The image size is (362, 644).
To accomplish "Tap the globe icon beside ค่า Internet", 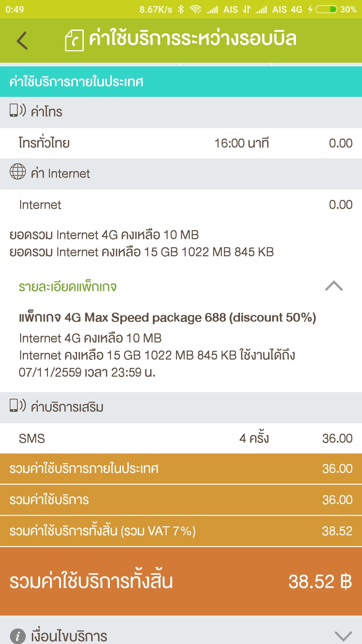I will click(18, 172).
